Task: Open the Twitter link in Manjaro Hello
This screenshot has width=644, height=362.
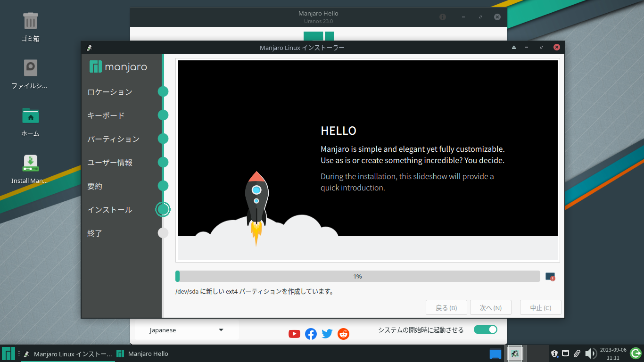Action: click(x=327, y=334)
